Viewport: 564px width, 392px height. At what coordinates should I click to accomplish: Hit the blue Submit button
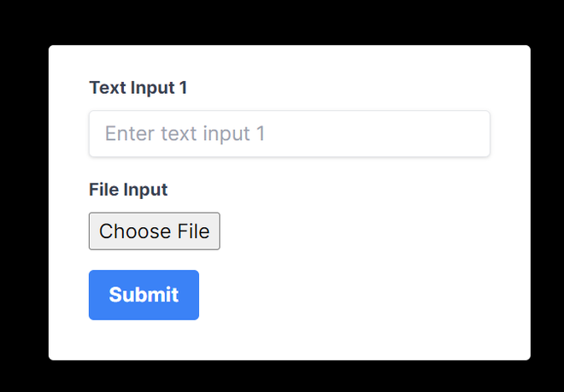tap(144, 295)
